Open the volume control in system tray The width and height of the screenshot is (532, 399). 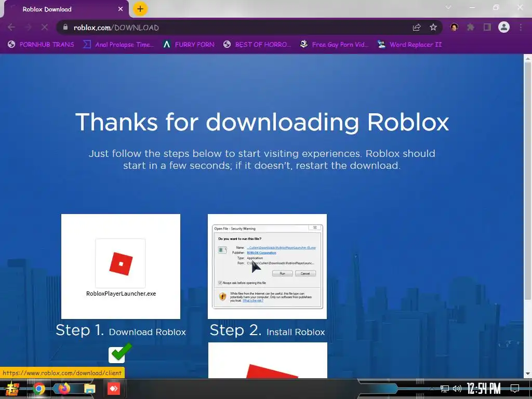coord(457,389)
